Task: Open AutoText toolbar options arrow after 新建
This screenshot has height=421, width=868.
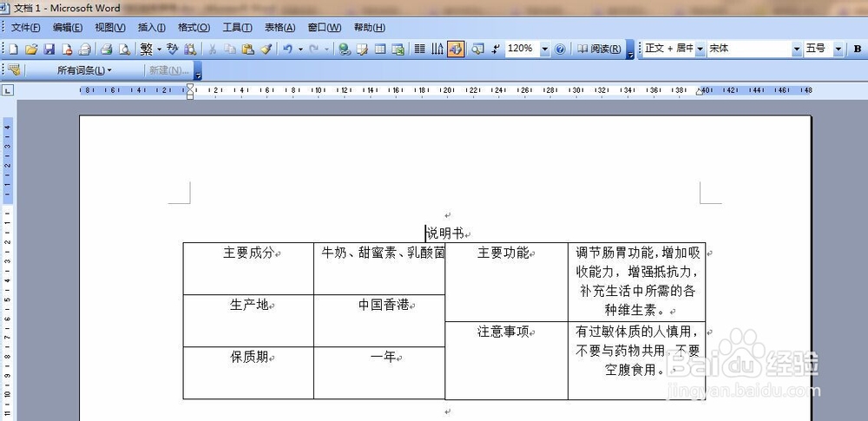Action: point(198,71)
